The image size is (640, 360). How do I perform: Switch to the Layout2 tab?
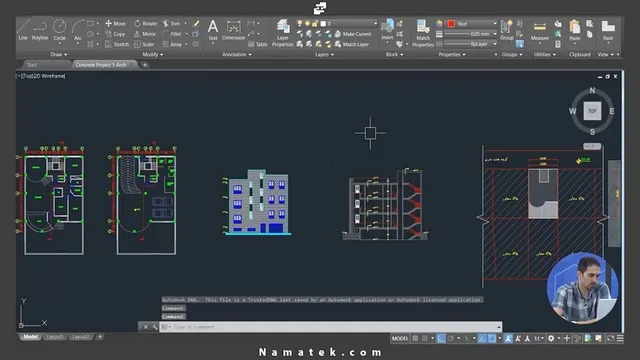80,337
